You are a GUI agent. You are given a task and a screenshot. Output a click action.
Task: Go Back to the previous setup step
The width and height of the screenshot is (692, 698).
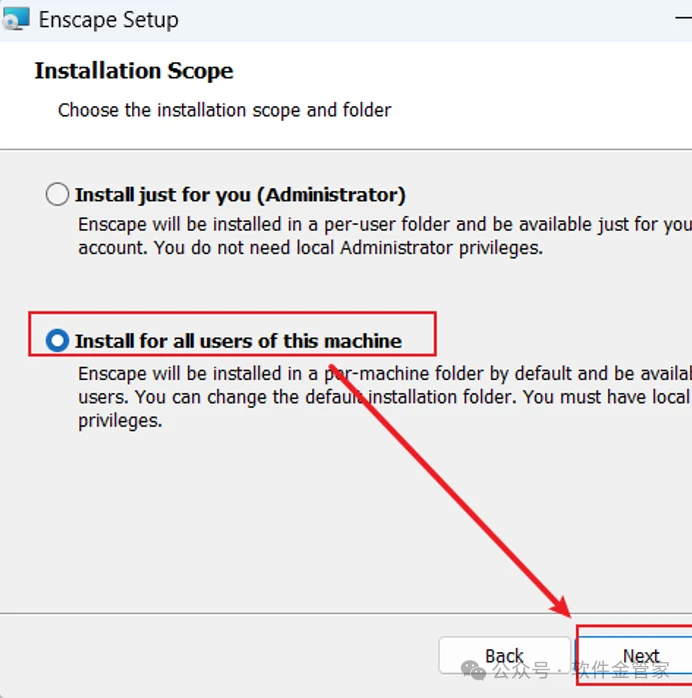[504, 656]
